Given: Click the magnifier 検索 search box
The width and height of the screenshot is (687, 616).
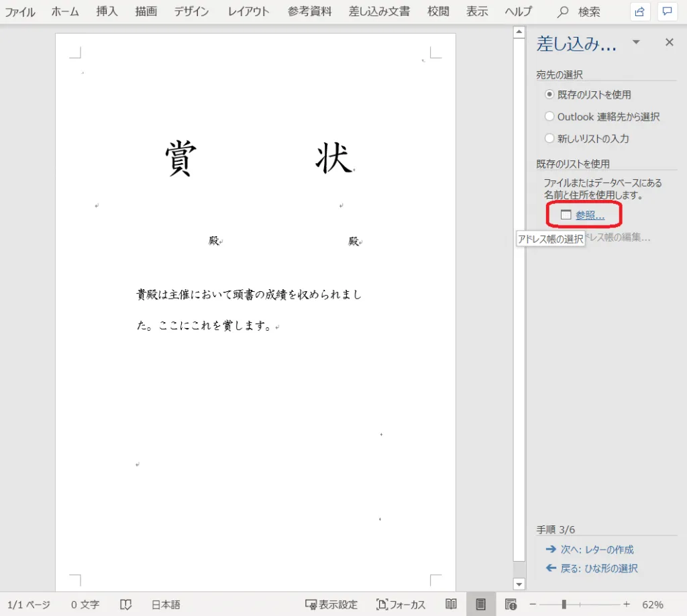Looking at the screenshot, I should tap(580, 12).
